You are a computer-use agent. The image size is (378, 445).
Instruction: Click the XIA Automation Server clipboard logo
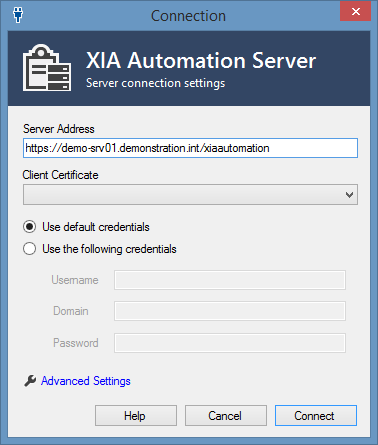pos(47,67)
